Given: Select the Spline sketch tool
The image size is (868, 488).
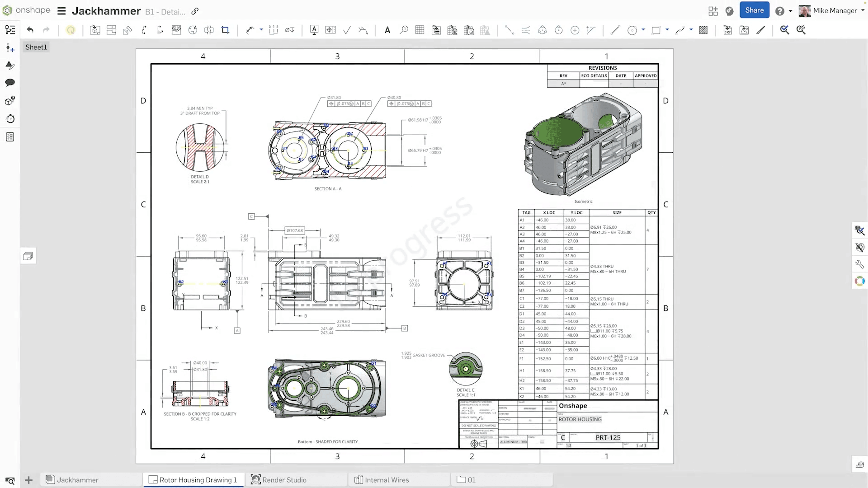Looking at the screenshot, I should coord(680,30).
